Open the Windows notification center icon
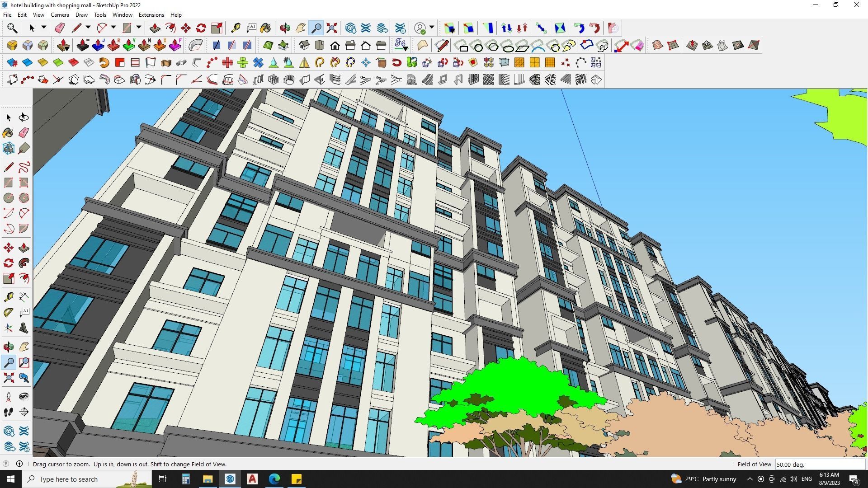868x488 pixels. pyautogui.click(x=854, y=479)
